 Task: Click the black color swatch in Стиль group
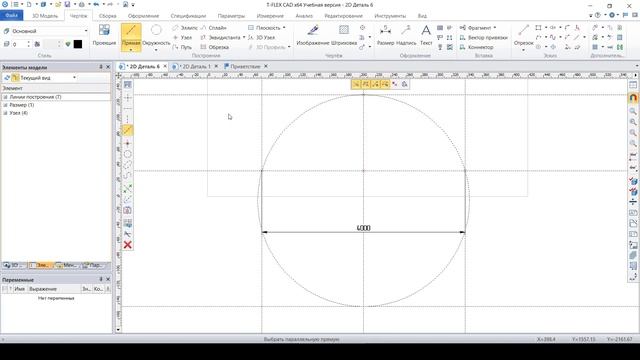pyautogui.click(x=78, y=44)
